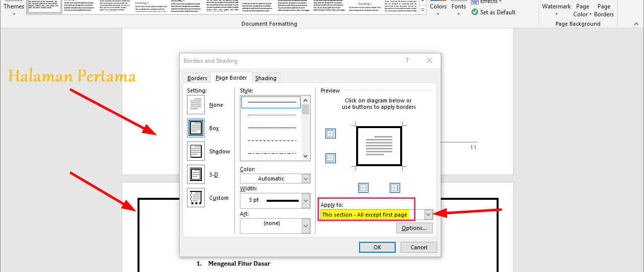Click OK to confirm the borders

tap(377, 247)
